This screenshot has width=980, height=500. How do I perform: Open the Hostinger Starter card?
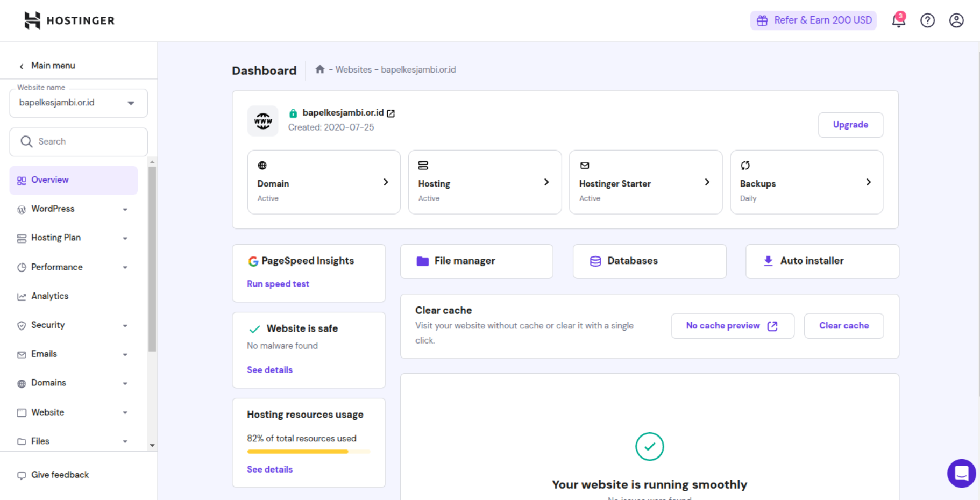645,182
